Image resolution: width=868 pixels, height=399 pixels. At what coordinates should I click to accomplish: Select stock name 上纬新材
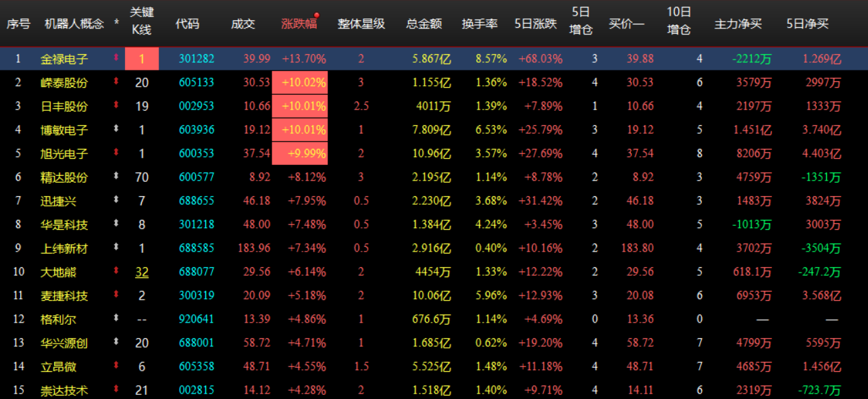[x=65, y=248]
